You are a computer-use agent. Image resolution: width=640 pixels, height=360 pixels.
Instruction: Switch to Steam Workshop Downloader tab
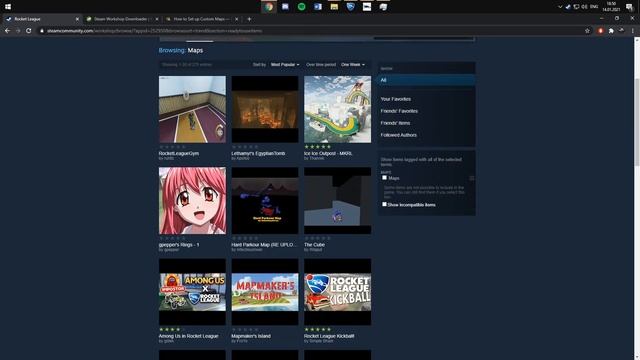[x=122, y=19]
